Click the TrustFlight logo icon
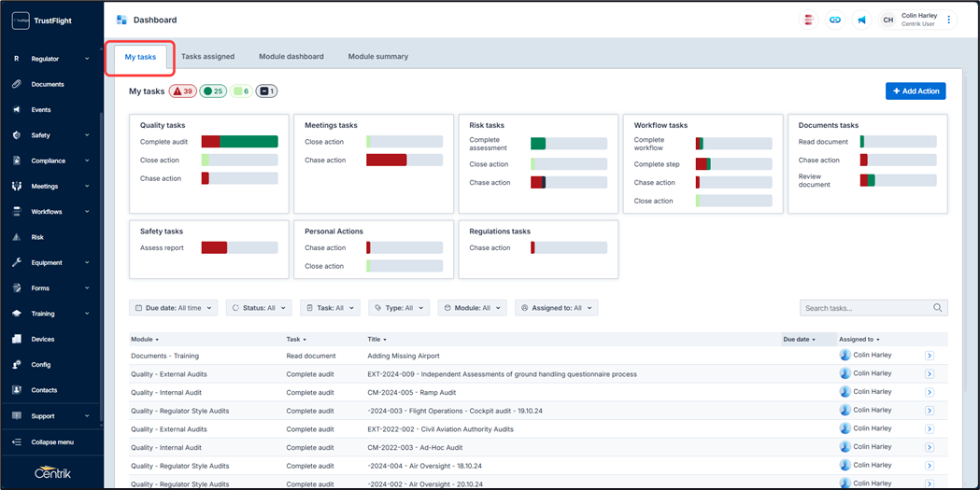The image size is (980, 490). click(x=21, y=21)
